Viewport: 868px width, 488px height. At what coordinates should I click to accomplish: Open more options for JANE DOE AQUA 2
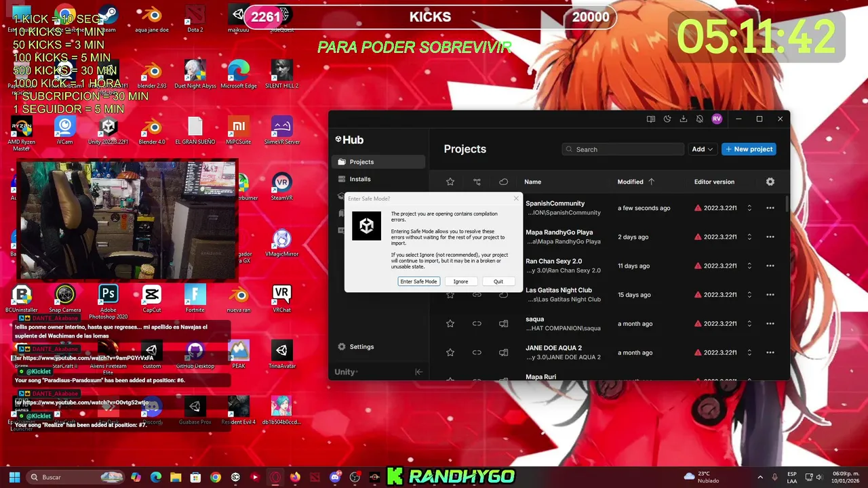[x=770, y=352]
